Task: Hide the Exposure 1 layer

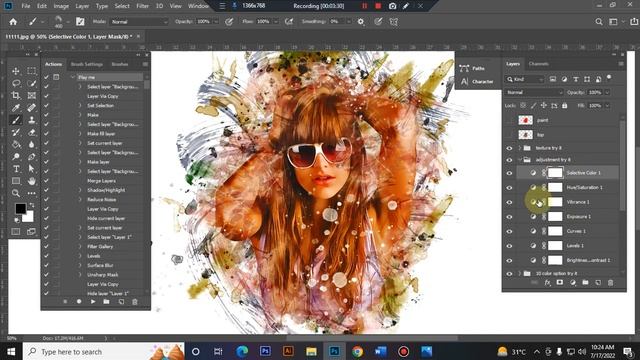Action: (509, 217)
